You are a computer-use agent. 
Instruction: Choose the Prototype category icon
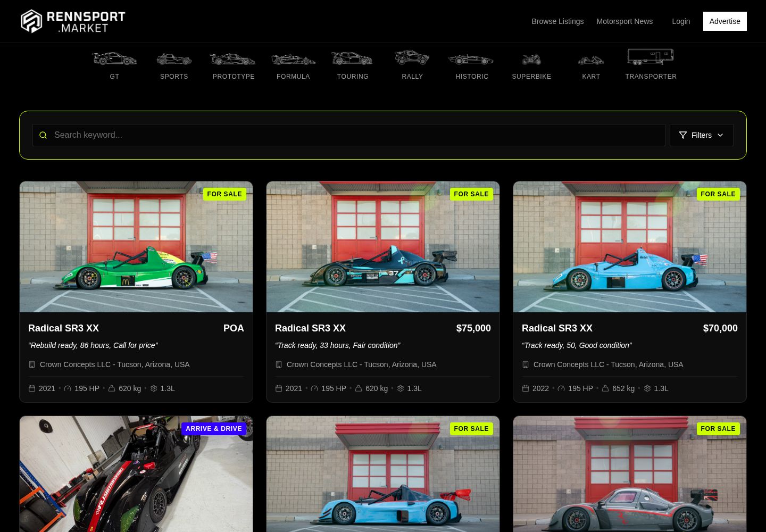(x=233, y=59)
